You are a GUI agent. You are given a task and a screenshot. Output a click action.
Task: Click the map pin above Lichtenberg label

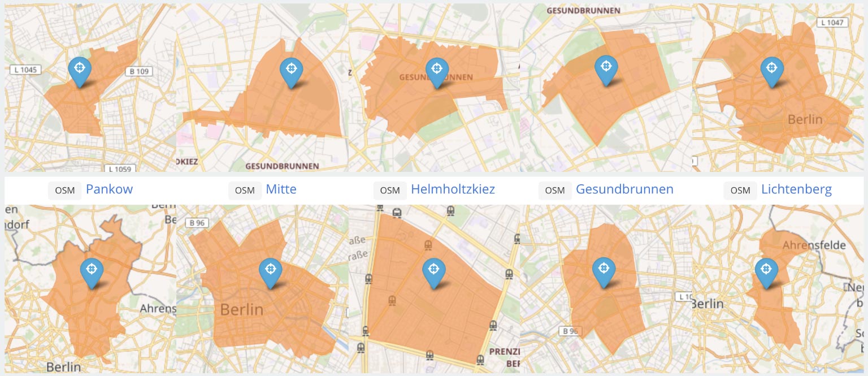click(771, 71)
